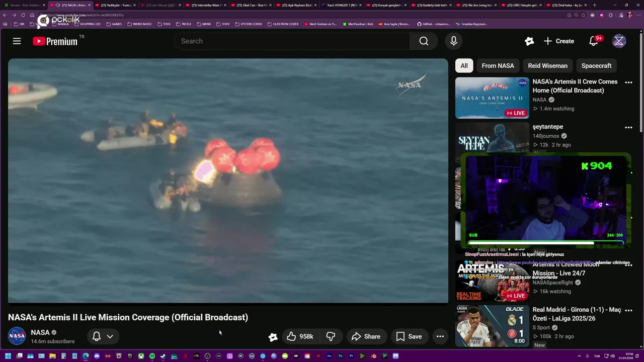Viewport: 644px width, 362px height.
Task: Open the 140journos channel link
Action: [x=545, y=136]
